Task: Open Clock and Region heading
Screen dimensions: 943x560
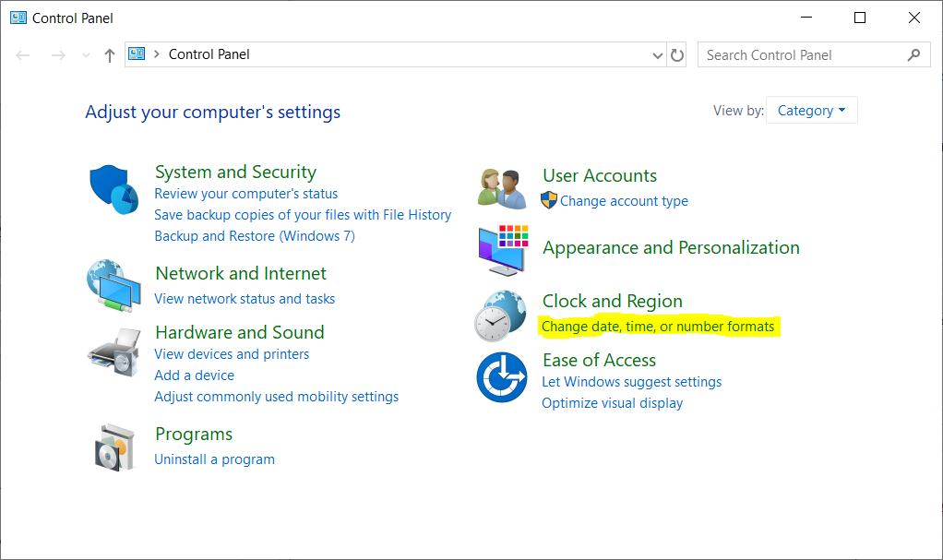Action: [x=613, y=301]
